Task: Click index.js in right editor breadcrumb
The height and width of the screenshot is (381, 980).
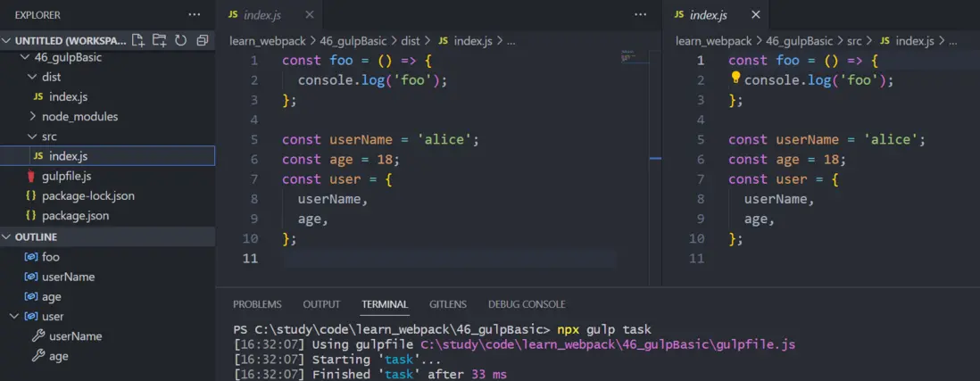Action: 915,41
